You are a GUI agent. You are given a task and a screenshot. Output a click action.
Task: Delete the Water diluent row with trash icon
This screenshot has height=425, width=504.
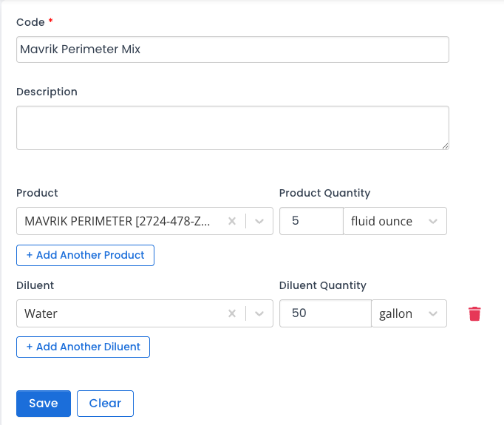pyautogui.click(x=474, y=314)
